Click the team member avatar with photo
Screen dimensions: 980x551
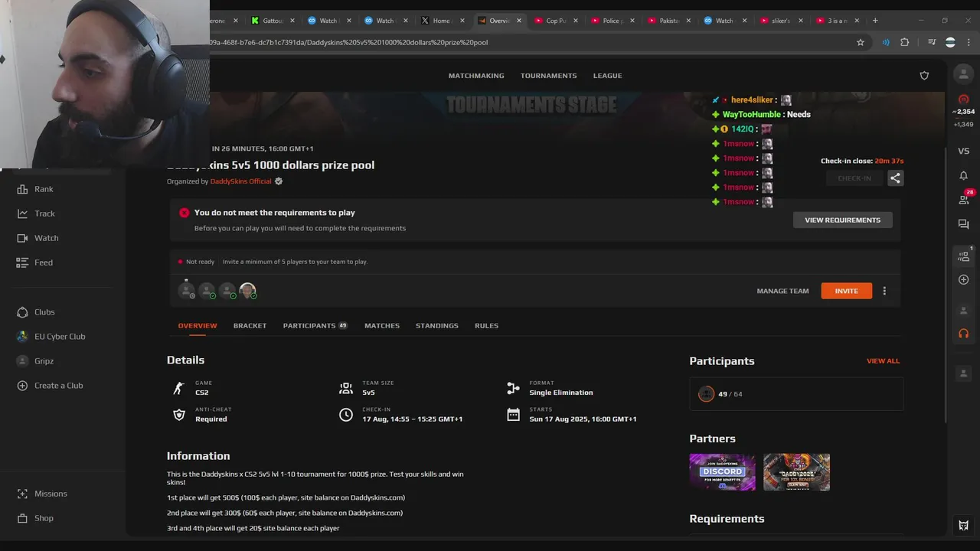(x=247, y=291)
